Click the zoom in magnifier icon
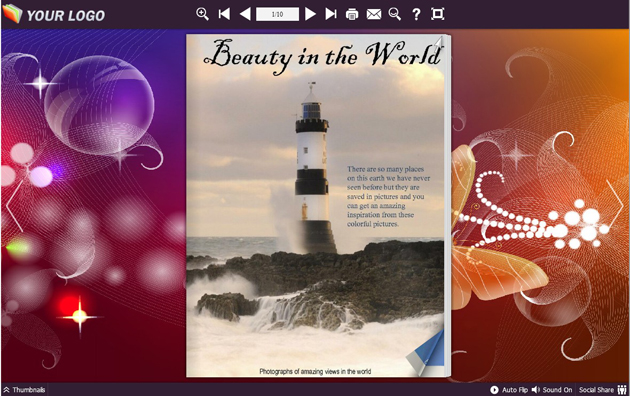 coord(202,14)
